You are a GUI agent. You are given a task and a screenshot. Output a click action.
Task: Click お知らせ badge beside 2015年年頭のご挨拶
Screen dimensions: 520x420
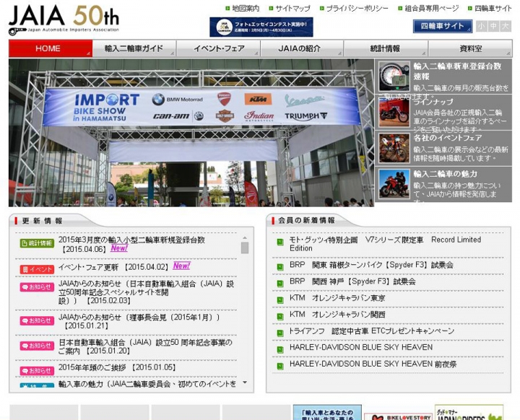coord(37,371)
